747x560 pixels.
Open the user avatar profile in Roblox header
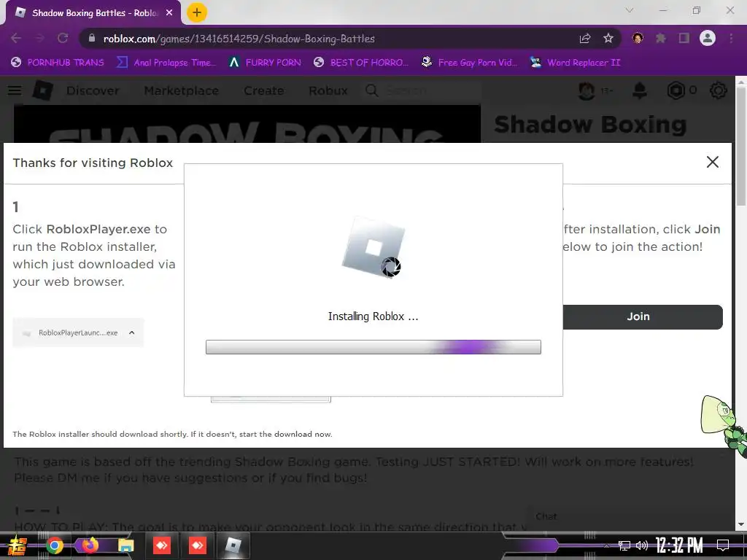586,90
